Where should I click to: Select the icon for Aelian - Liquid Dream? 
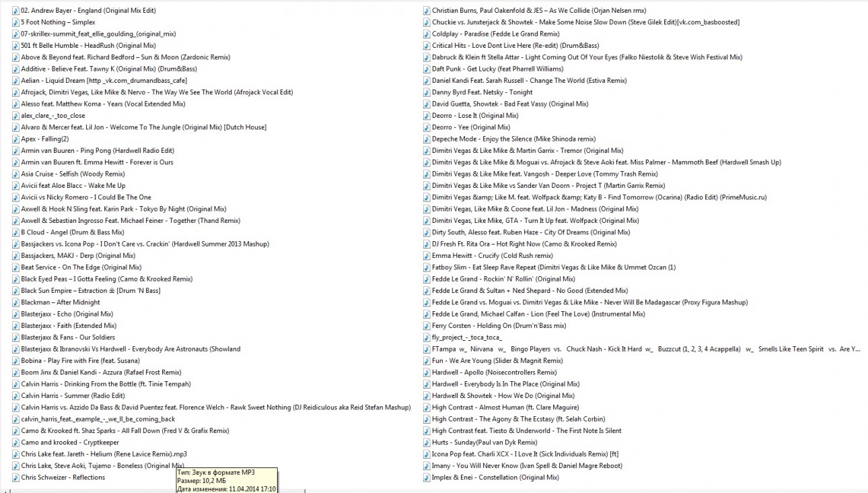point(15,81)
